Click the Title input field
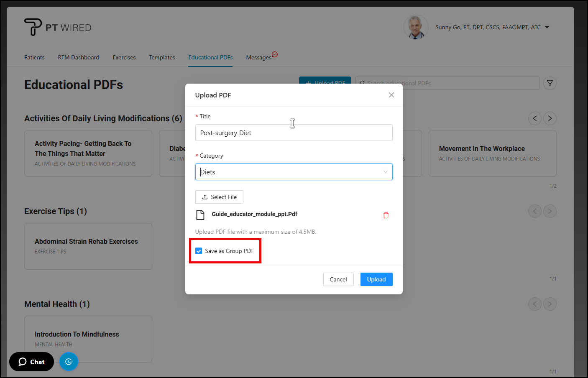 coord(294,133)
